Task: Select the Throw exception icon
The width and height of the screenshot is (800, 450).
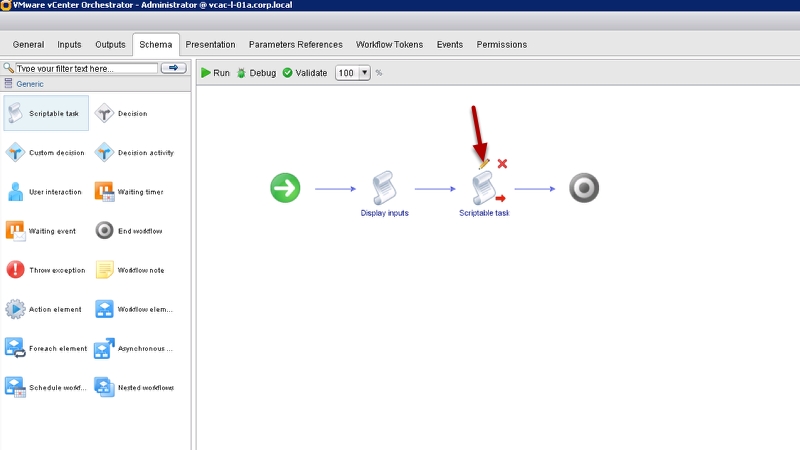Action: (x=16, y=270)
